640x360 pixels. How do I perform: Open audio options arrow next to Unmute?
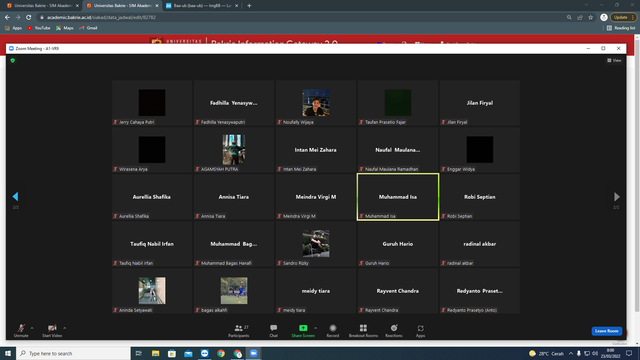32,328
